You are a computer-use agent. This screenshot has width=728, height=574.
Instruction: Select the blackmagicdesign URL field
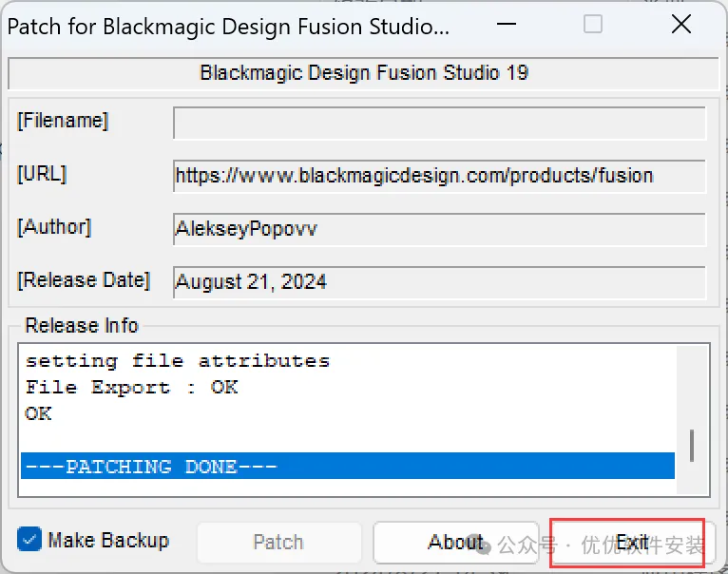pos(439,176)
